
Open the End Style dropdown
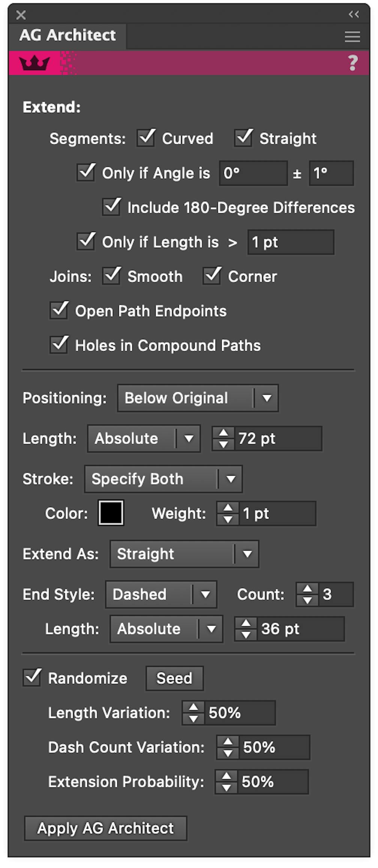(x=160, y=594)
